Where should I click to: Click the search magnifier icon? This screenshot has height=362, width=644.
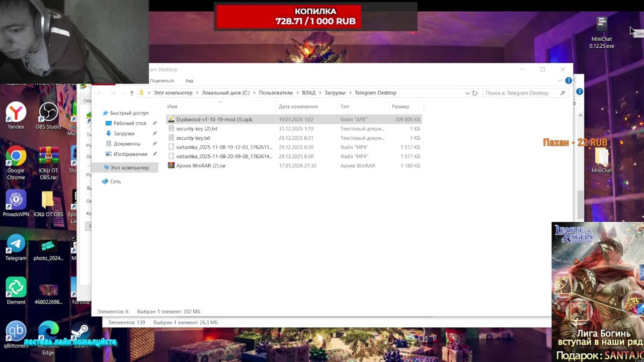point(562,93)
